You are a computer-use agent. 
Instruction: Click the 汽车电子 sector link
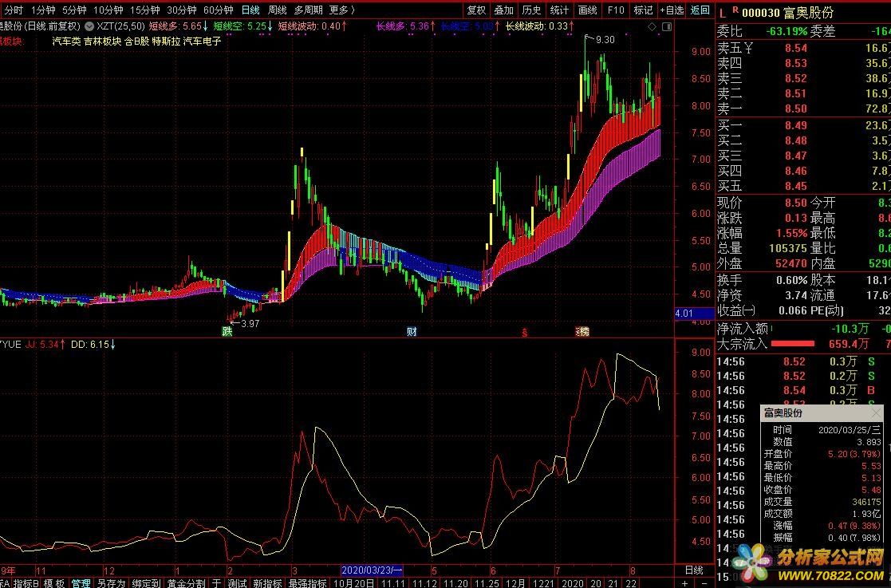[202, 41]
